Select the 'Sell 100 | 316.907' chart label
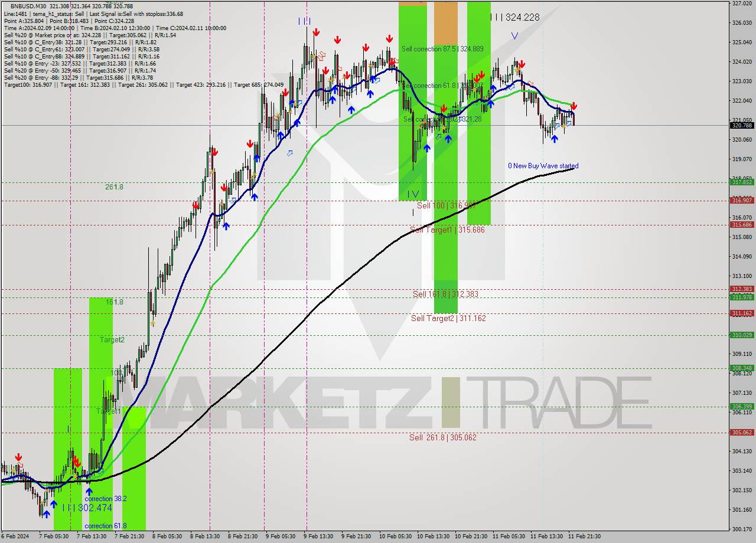756x543 pixels. click(x=447, y=205)
